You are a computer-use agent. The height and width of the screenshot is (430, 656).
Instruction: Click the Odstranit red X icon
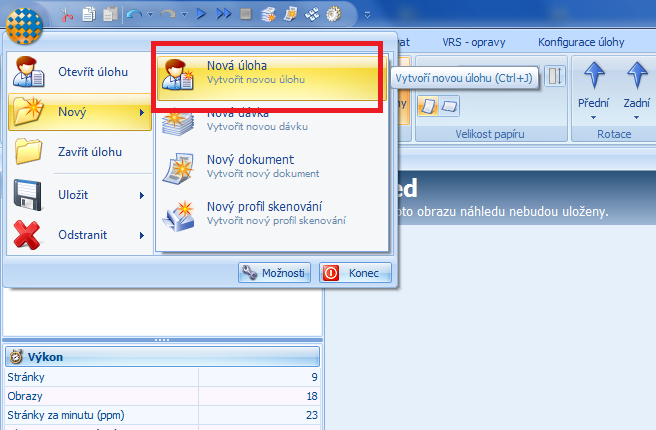27,235
